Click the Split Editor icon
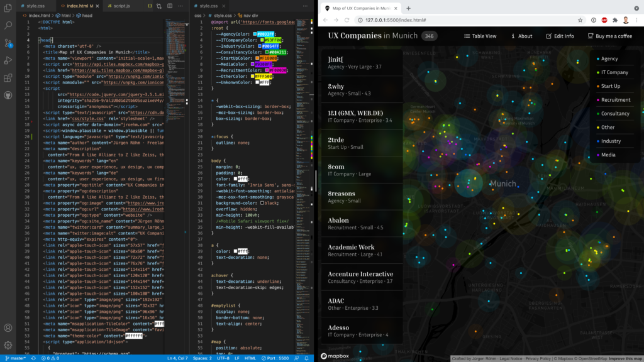Image resolution: width=644 pixels, height=362 pixels. click(x=170, y=6)
